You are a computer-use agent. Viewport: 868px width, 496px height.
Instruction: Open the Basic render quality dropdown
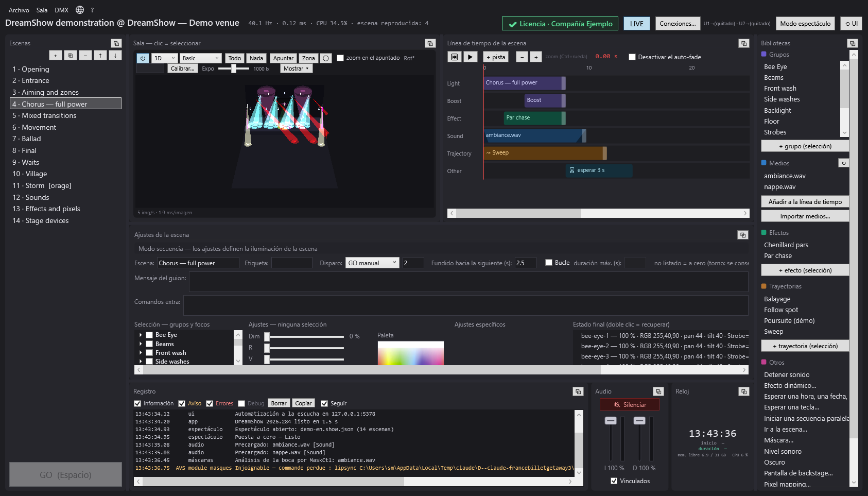click(201, 58)
